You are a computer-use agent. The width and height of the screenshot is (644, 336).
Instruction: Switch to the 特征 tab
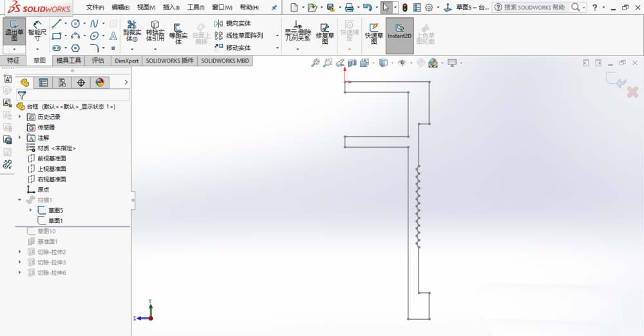(13, 61)
